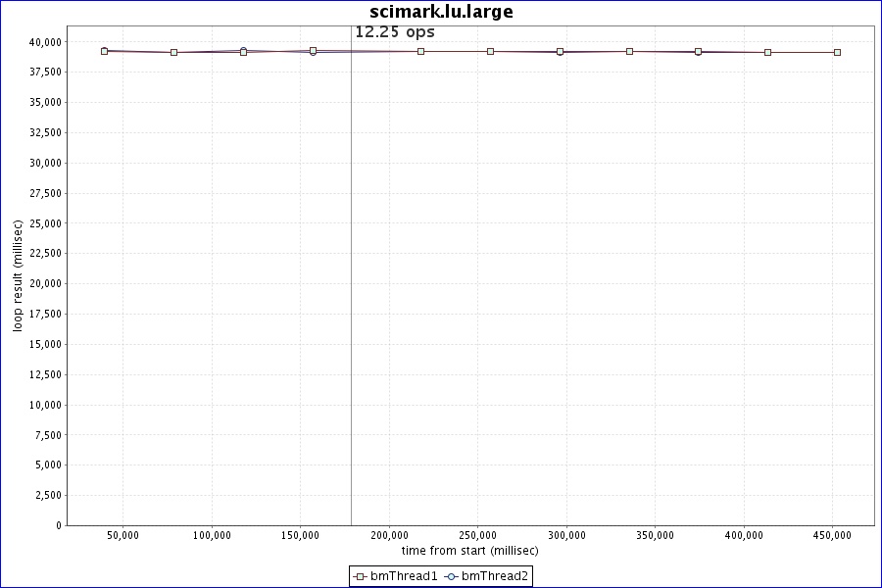Click the 450,000 tick on x-axis
This screenshot has height=588, width=882.
coord(832,535)
